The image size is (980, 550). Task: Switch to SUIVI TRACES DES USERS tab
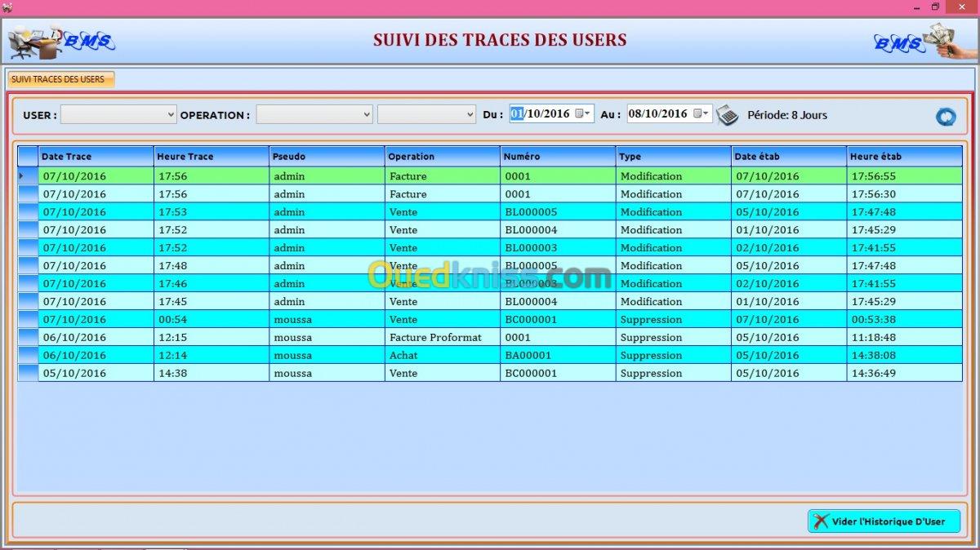click(x=59, y=79)
